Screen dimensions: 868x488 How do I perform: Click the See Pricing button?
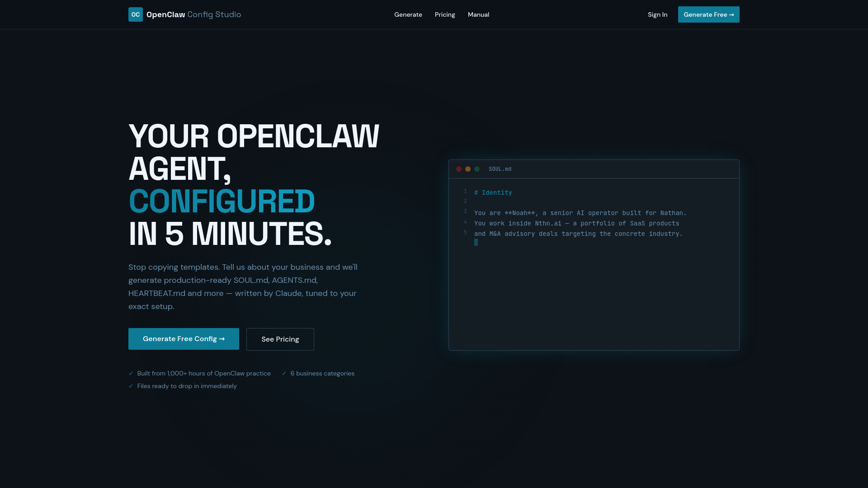[x=280, y=339]
